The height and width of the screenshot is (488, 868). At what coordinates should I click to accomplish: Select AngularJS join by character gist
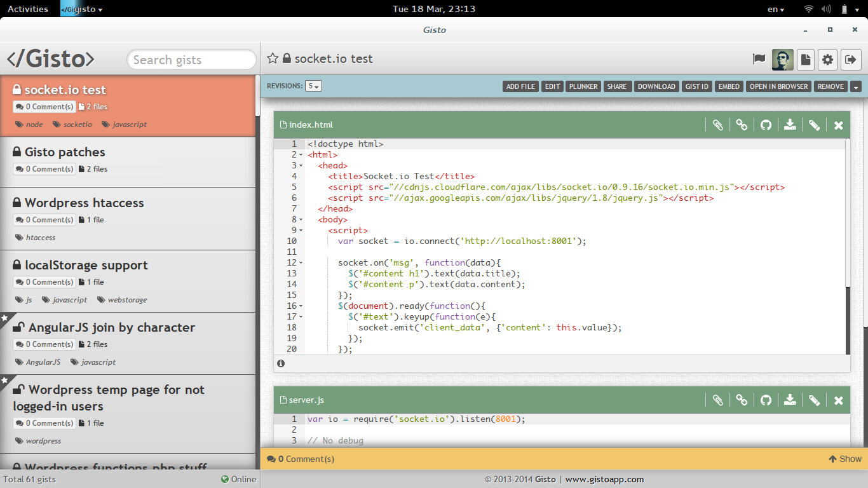127,344
